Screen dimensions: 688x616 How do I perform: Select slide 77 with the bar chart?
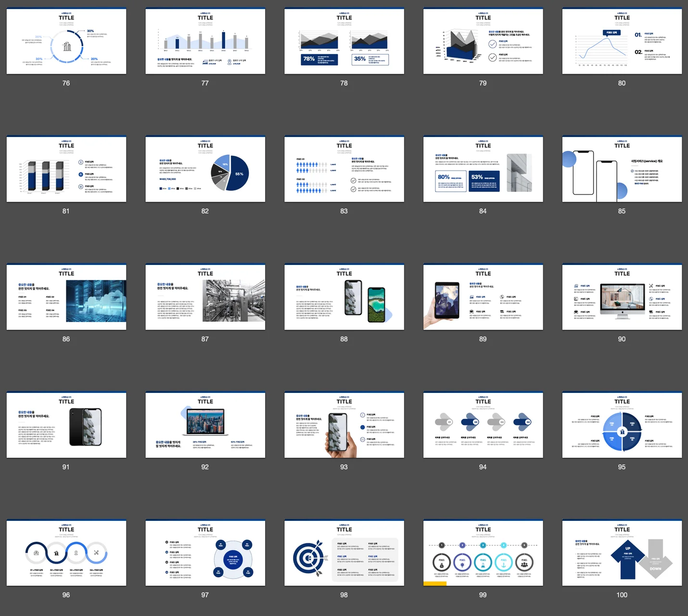(205, 41)
